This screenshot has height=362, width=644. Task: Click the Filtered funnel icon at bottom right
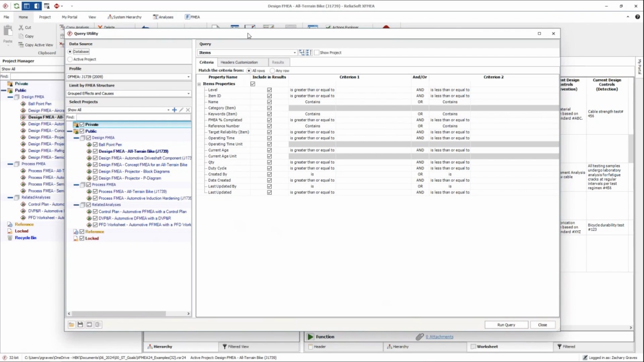point(559,346)
